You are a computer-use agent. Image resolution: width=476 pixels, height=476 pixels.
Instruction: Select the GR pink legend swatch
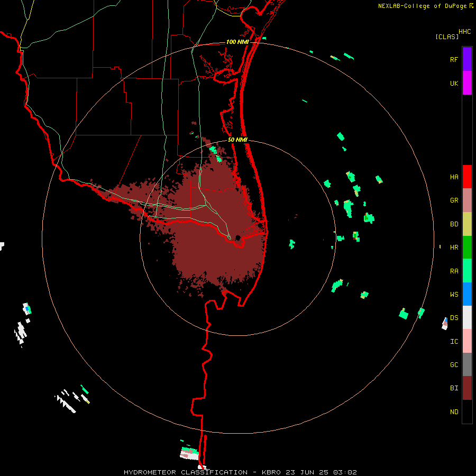pos(467,200)
